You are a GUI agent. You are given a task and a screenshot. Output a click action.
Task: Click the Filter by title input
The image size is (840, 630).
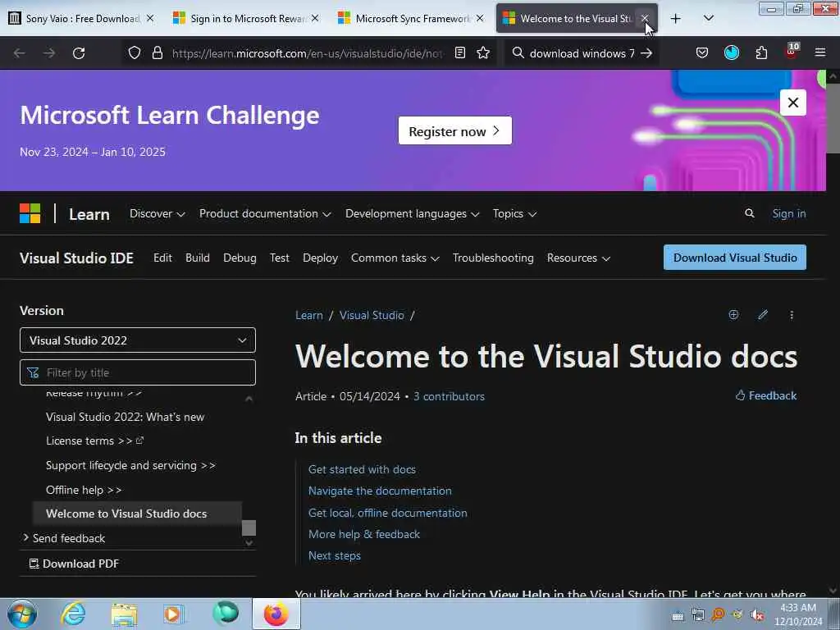tap(138, 372)
